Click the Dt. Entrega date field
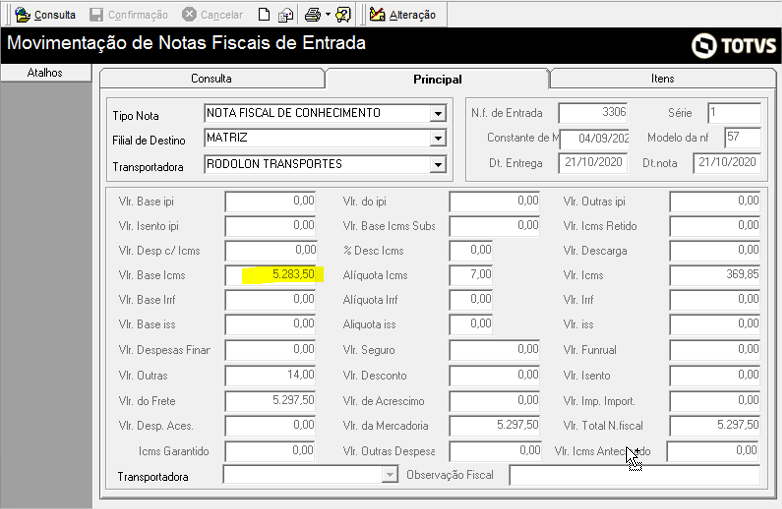Image resolution: width=782 pixels, height=509 pixels. click(592, 163)
